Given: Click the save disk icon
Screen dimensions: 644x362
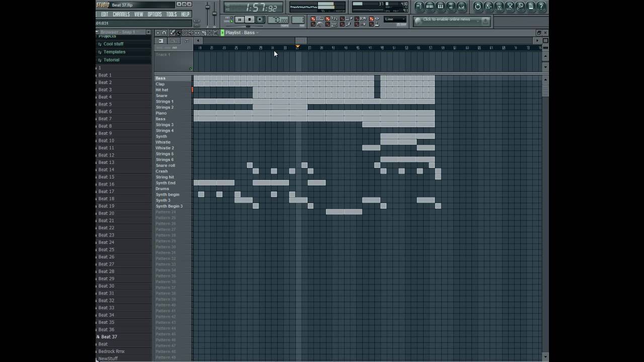Looking at the screenshot, I should coord(499,7).
